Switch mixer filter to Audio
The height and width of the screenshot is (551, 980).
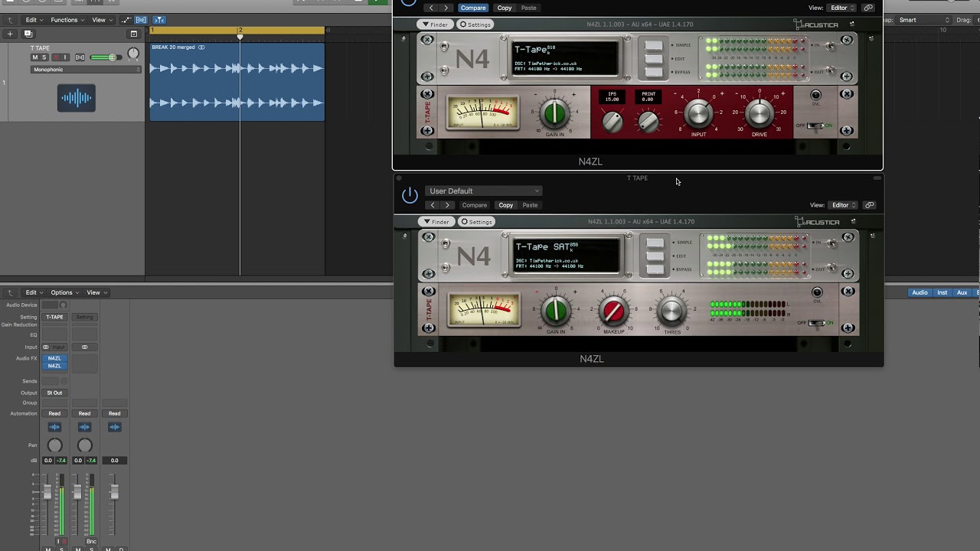click(x=920, y=292)
